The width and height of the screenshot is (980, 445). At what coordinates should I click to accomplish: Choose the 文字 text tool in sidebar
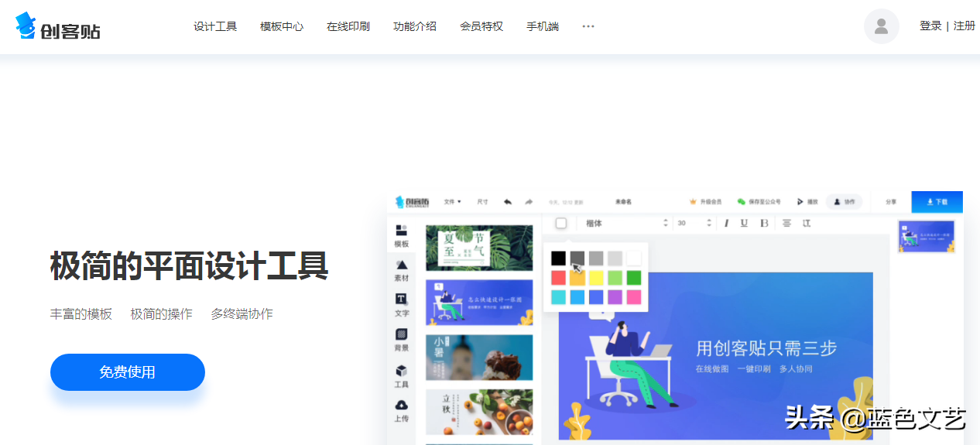[401, 306]
